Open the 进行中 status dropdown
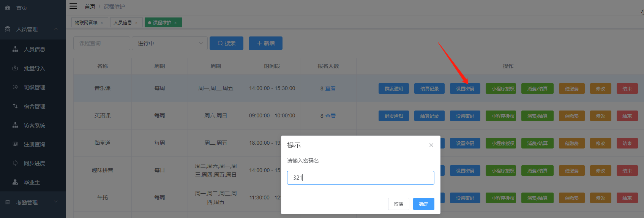Screen dimensions: 644x218 [x=170, y=43]
